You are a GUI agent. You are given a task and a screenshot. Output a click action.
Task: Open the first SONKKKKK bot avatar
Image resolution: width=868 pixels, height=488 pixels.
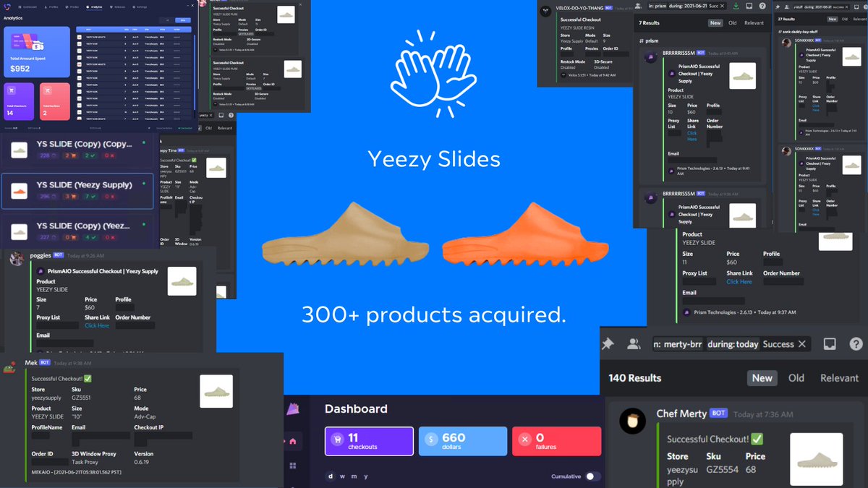[x=786, y=44]
